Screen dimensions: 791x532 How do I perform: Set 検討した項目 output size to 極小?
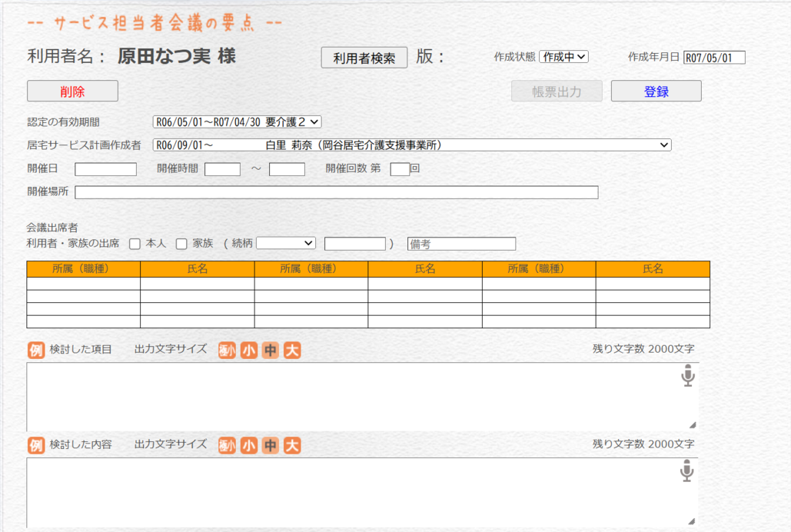point(227,350)
